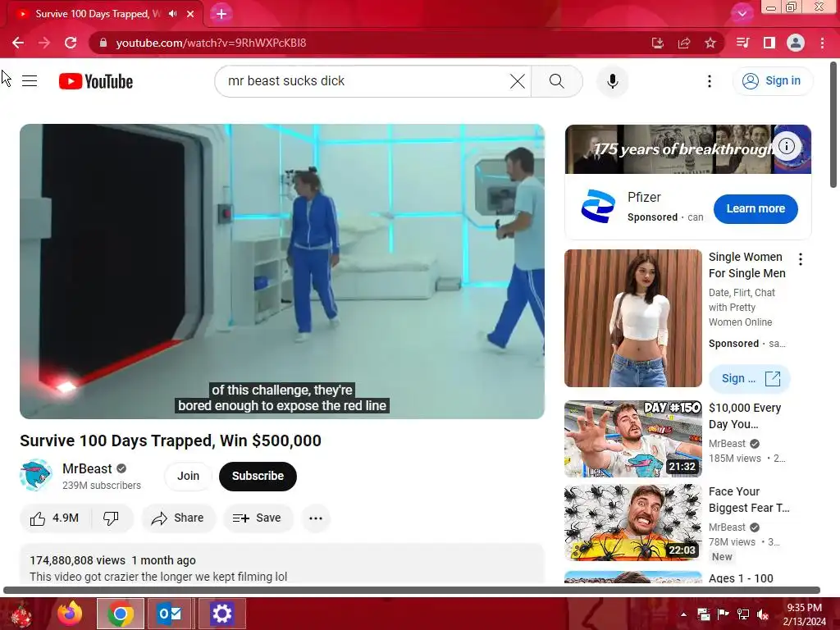Expand the tab search dropdown arrow

[x=742, y=14]
